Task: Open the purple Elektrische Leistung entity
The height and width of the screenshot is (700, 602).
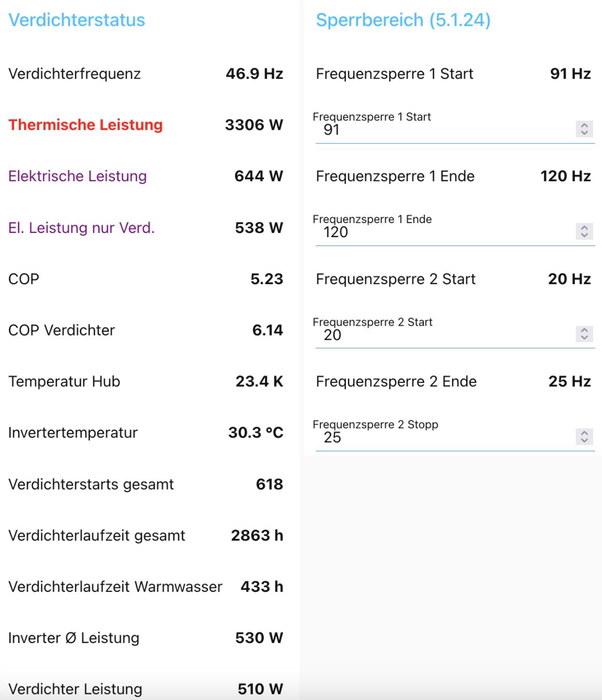Action: tap(78, 176)
